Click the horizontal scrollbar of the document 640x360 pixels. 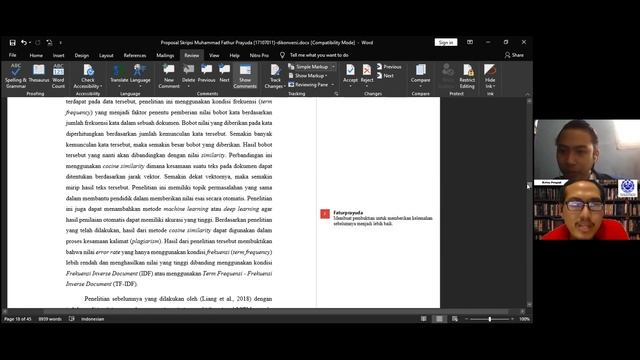[264, 311]
